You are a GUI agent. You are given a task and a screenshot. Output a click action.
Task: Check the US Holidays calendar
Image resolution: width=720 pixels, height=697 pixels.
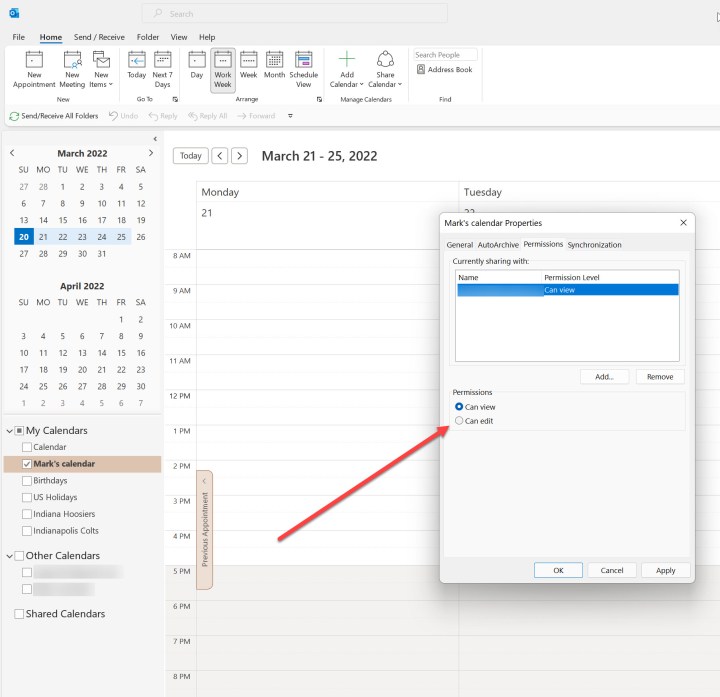[27, 497]
